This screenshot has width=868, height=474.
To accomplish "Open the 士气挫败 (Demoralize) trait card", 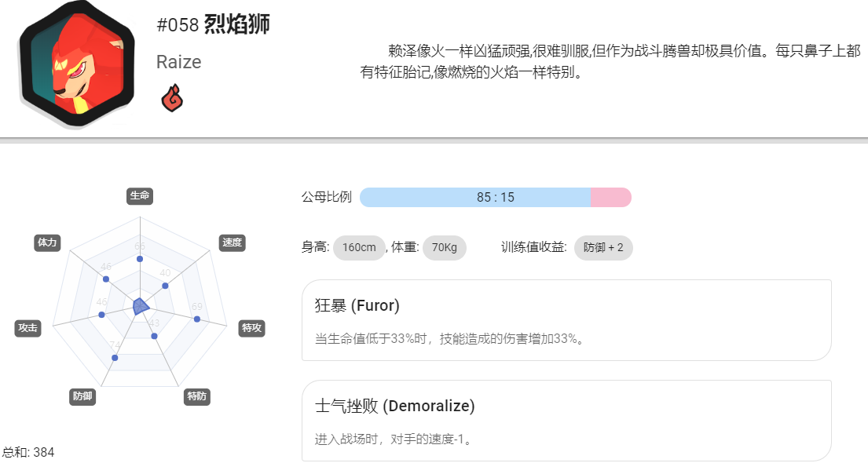I will [x=566, y=421].
